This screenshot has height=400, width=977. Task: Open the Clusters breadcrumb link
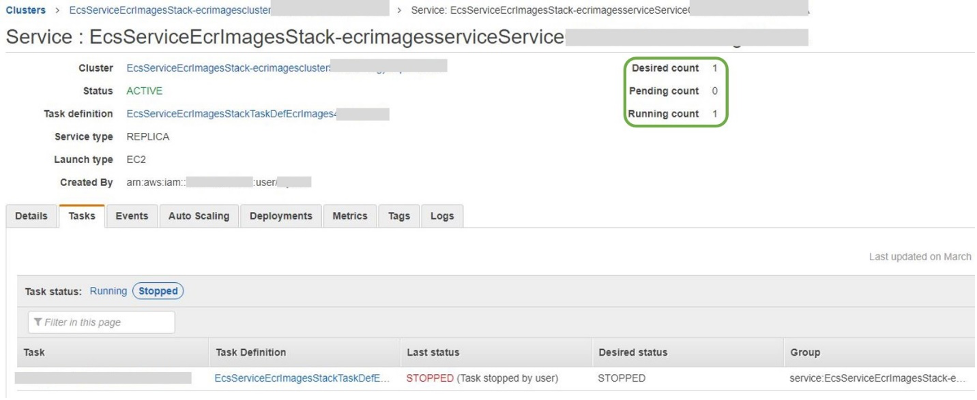(26, 10)
